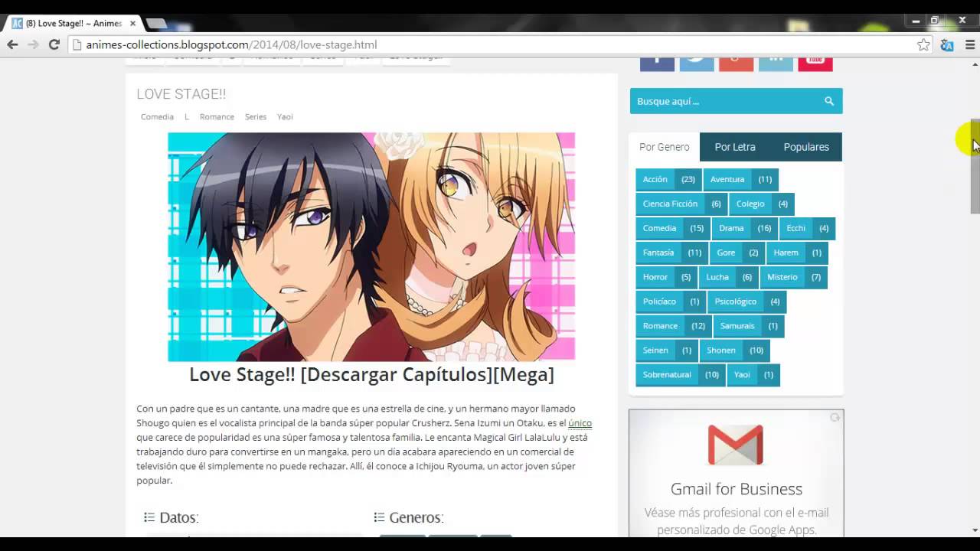Open the Policíaco genre tag
The image size is (980, 551).
coord(671,302)
